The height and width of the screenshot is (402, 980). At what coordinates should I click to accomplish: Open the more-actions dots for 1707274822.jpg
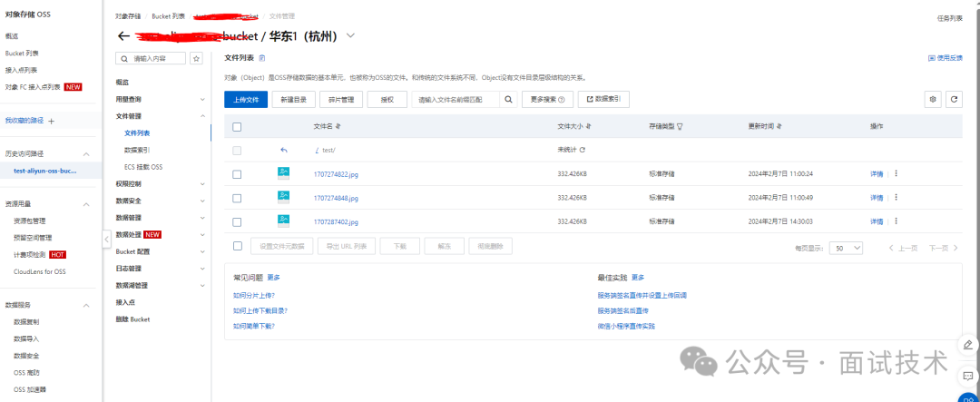point(896,174)
